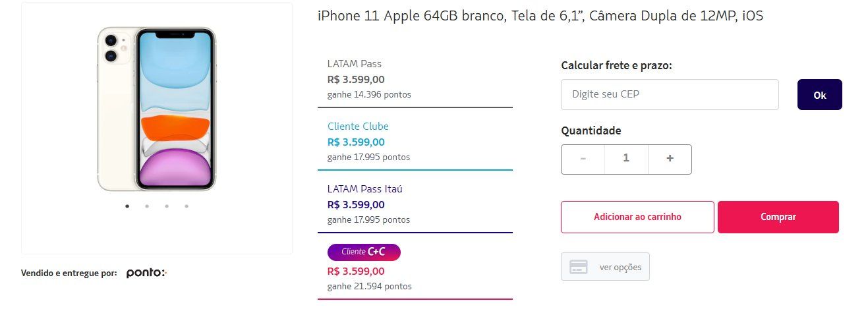Focus the Digite seu CEP field
868x315 pixels.
(670, 95)
